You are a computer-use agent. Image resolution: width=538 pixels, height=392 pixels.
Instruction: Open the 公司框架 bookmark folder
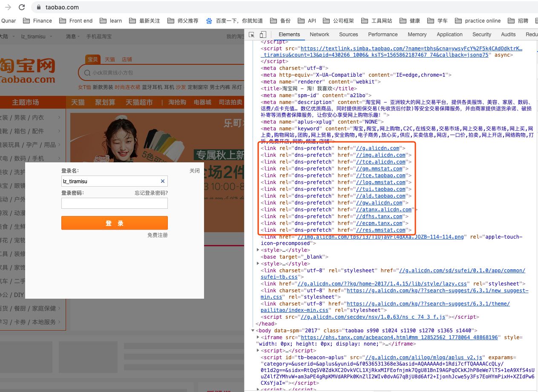(x=339, y=20)
